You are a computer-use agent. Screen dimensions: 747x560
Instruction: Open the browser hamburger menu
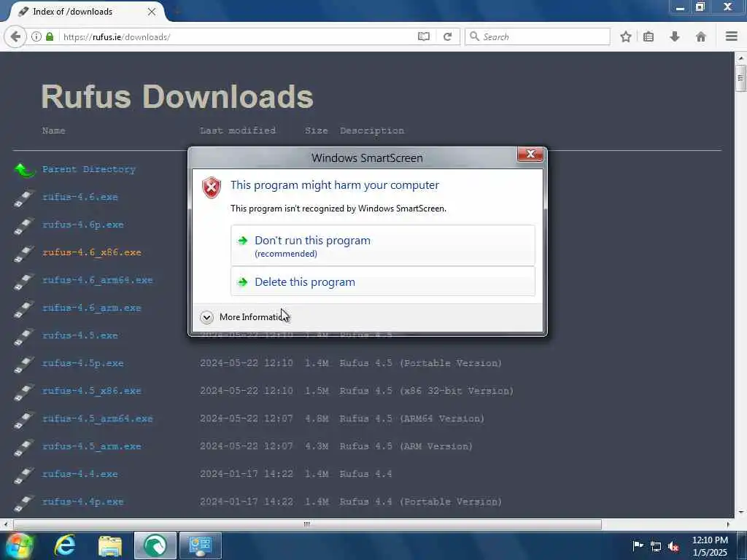[x=732, y=36]
